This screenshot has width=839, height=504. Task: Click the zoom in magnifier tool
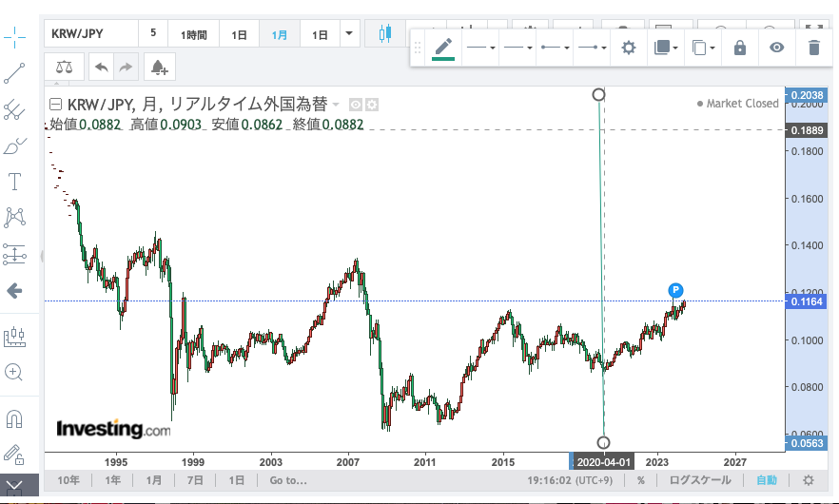[x=15, y=372]
